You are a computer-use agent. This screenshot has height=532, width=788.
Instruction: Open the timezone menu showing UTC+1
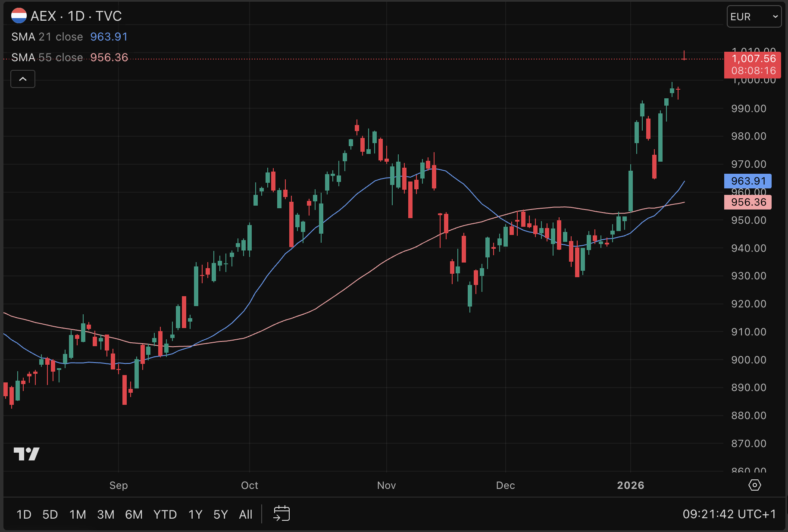[x=729, y=514]
